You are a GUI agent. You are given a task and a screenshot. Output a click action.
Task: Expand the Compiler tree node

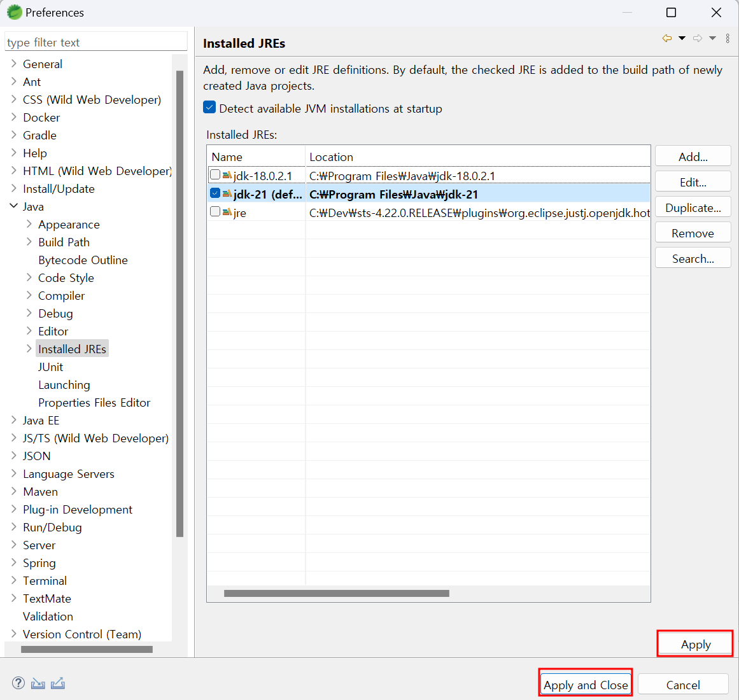coord(29,295)
